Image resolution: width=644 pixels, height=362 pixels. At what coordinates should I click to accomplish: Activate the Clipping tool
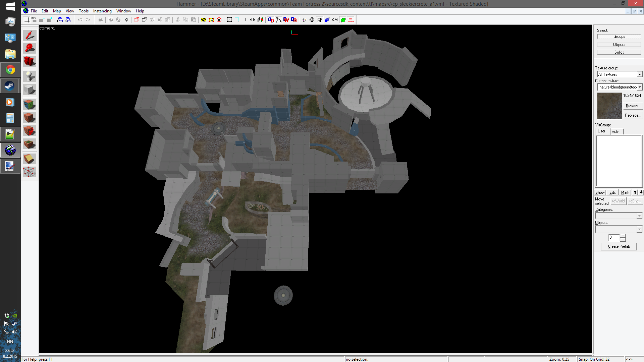click(30, 159)
